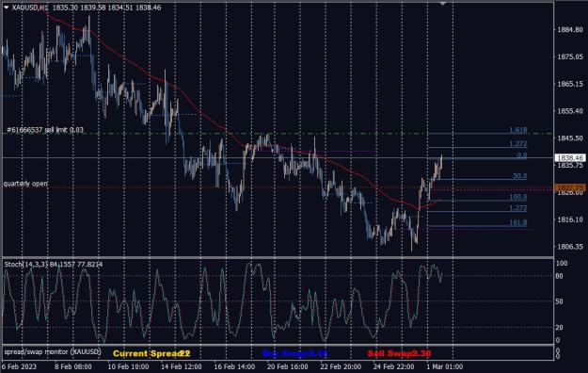The image size is (588, 373).
Task: Select the 50.0 Fibonacci level label
Action: click(519, 176)
